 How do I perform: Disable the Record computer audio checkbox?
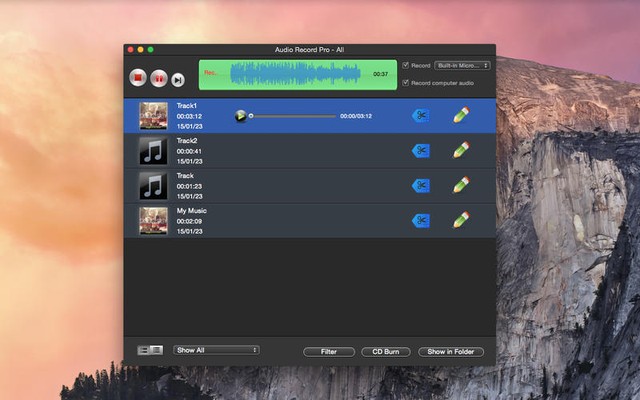point(405,83)
